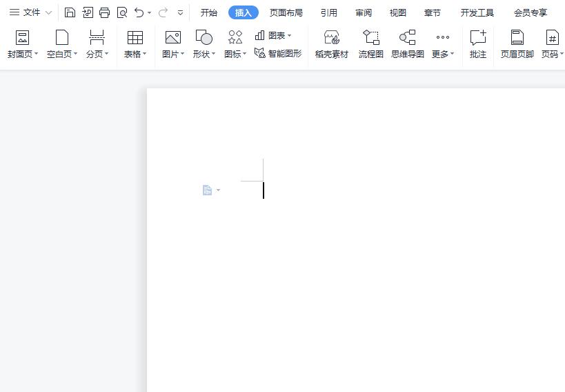Select the 插入 tab
The width and height of the screenshot is (565, 392).
pos(244,12)
